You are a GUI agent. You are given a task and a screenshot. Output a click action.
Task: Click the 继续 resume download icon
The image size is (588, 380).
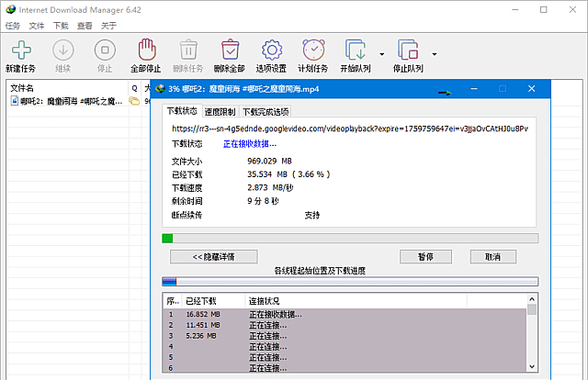click(63, 50)
